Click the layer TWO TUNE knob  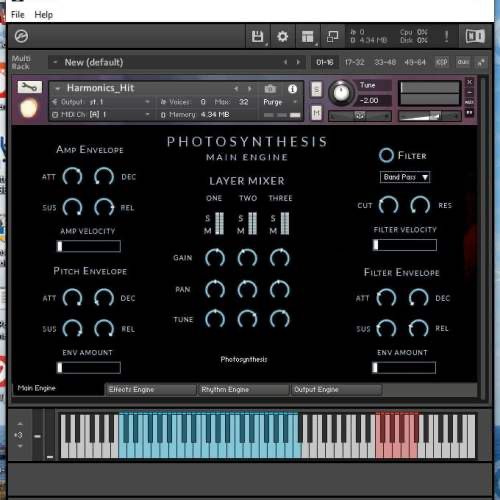click(x=247, y=319)
